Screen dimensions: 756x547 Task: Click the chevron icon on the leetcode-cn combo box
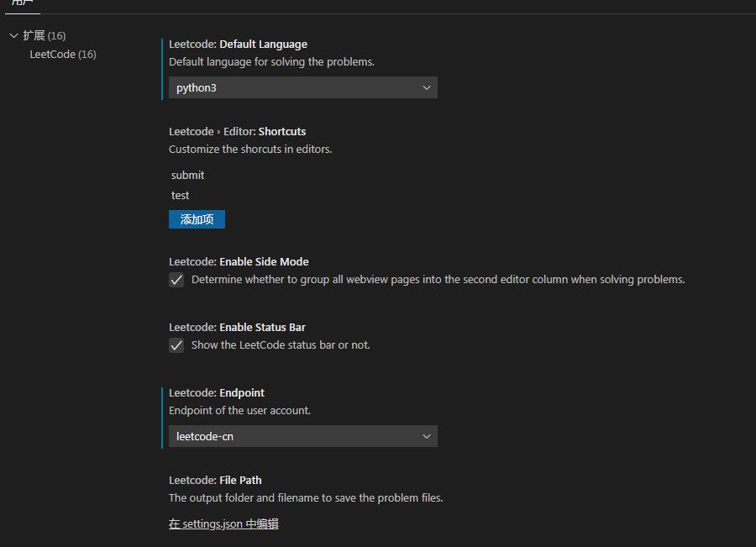[x=427, y=436]
